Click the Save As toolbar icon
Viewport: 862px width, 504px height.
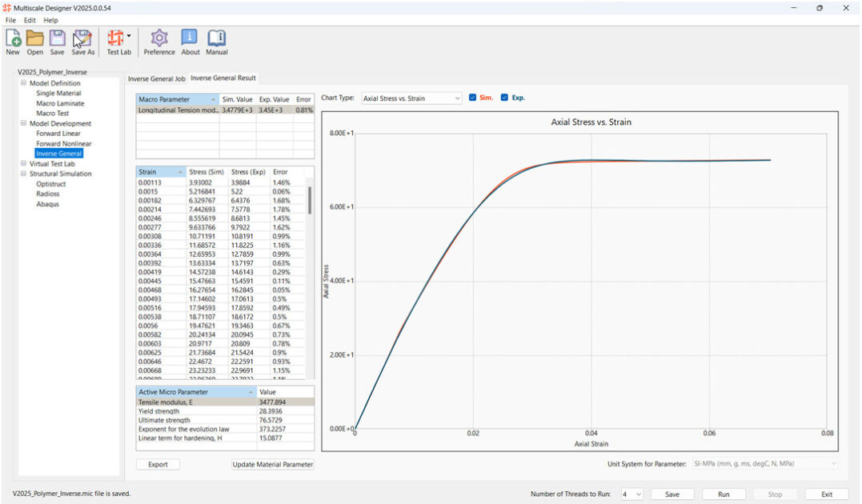[x=82, y=38]
